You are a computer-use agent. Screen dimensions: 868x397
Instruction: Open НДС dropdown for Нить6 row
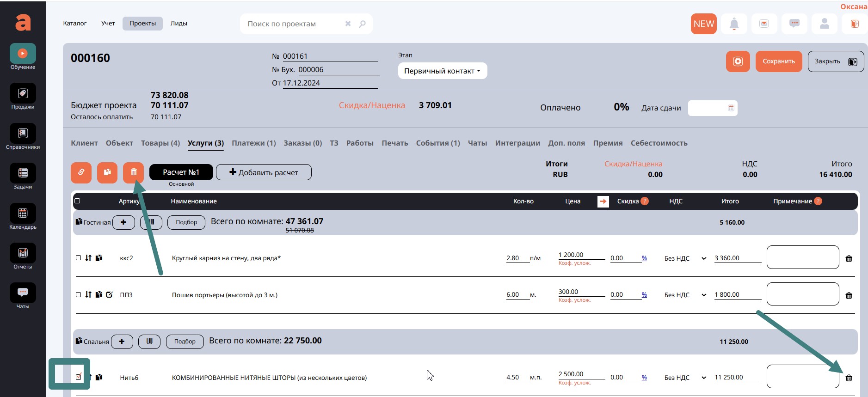tap(685, 378)
